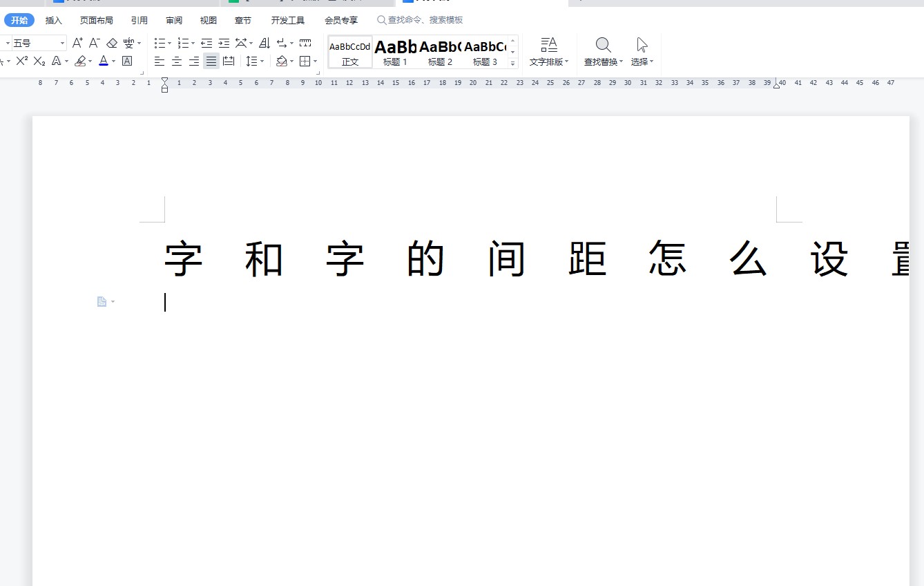
Task: Apply the 正文 style
Action: tap(350, 52)
